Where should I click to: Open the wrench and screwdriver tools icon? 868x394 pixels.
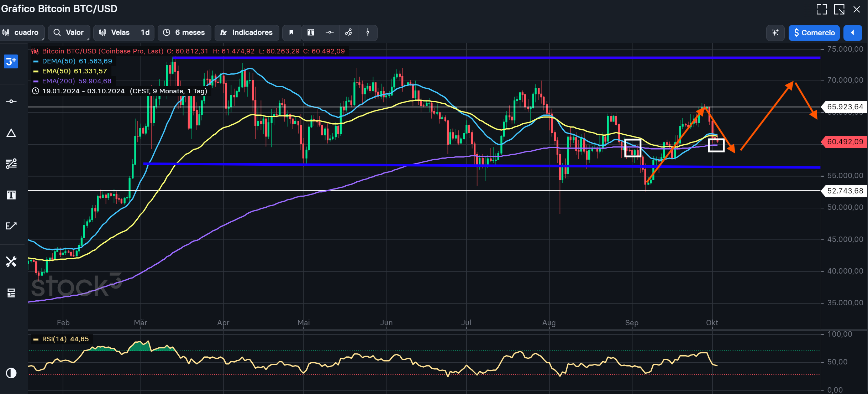[11, 262]
